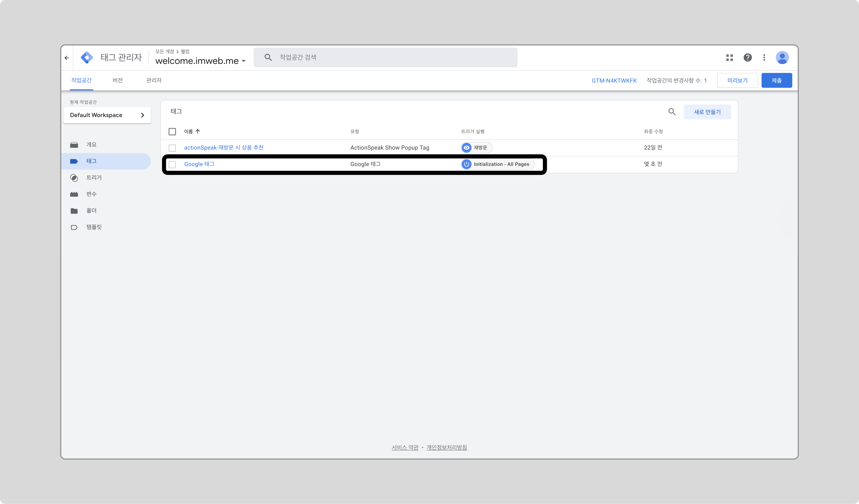Screen dimensions: 859x504
Task: Open the welcome.imweb.me container dropdown
Action: pyautogui.click(x=200, y=61)
